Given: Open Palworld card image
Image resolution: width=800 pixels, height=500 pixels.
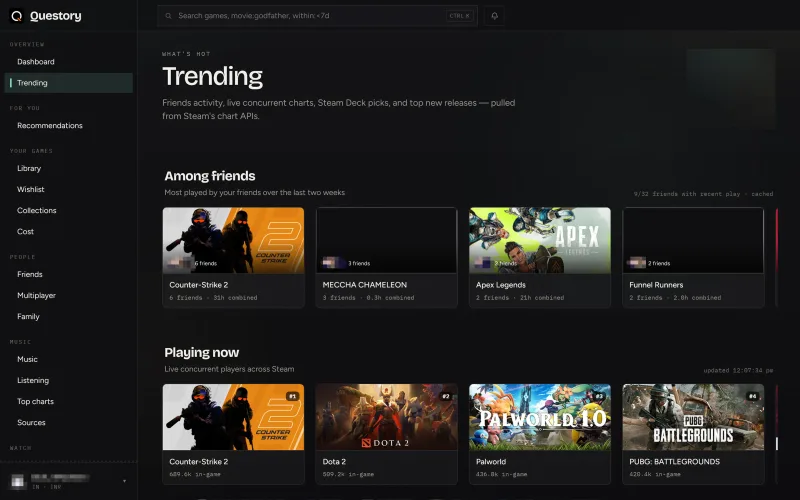Looking at the screenshot, I should coord(540,417).
